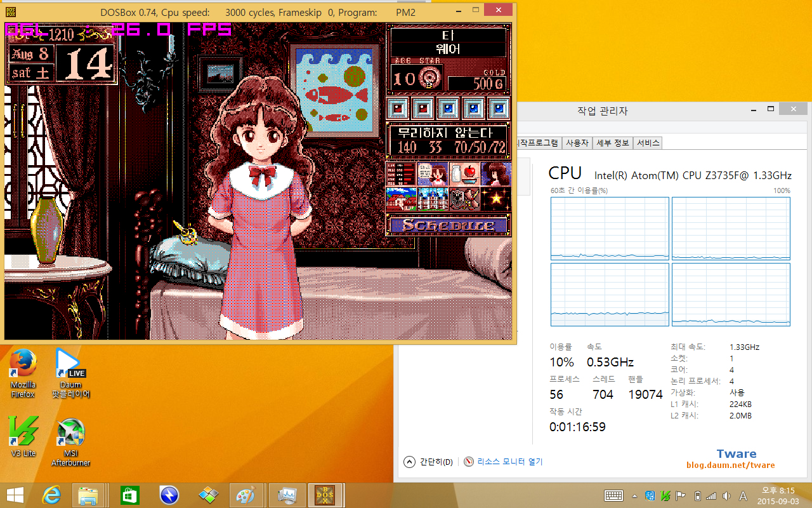Click the Intel Atom CPU Z3735F model name
Viewport: 812px width, 508px height.
(693, 175)
